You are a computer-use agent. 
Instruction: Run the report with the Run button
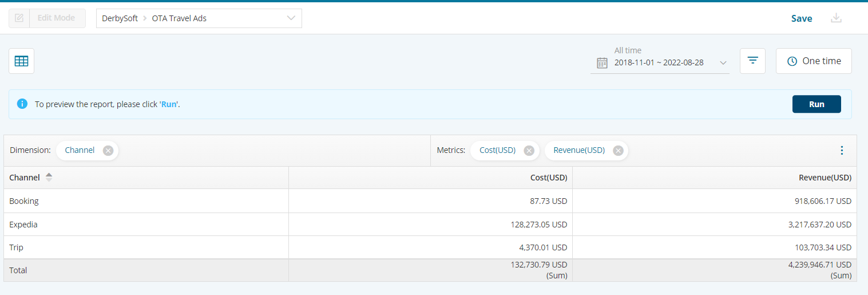[x=817, y=104]
